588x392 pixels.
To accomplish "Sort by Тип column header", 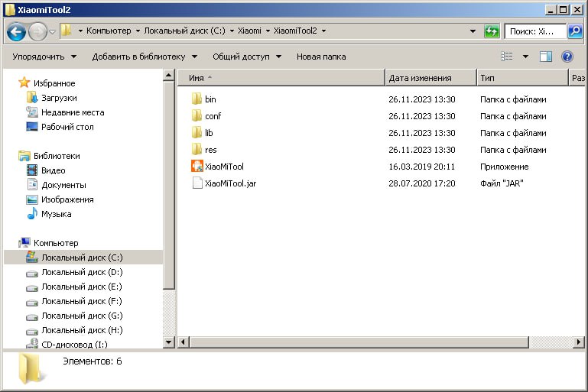I will tap(523, 78).
